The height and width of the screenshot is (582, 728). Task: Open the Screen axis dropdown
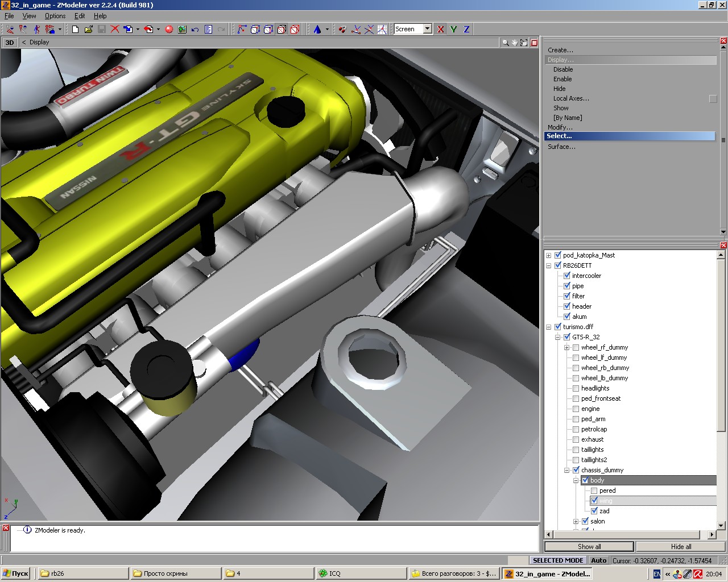pyautogui.click(x=427, y=29)
